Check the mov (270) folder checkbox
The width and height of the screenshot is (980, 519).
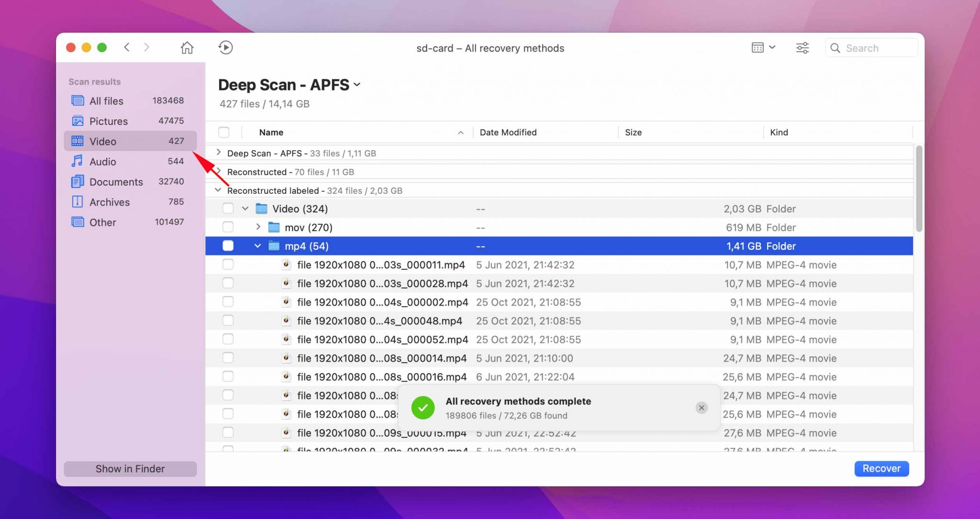(x=228, y=227)
